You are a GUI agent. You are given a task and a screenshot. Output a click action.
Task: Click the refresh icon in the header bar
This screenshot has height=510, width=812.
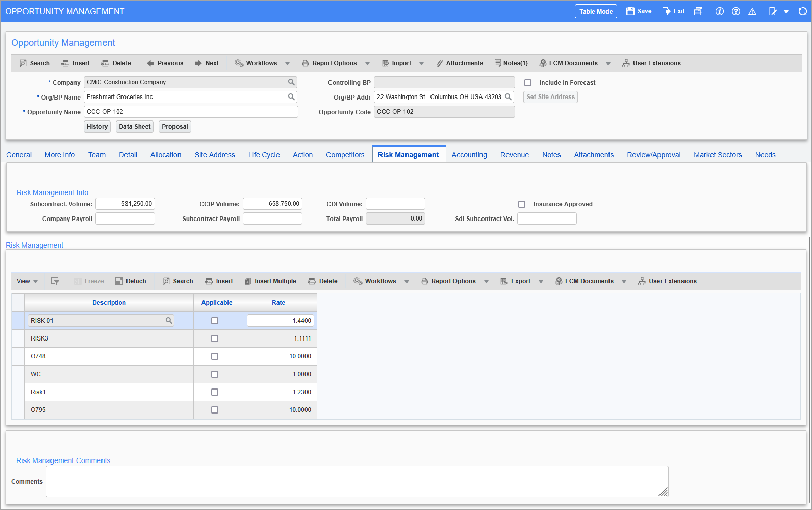coord(802,11)
